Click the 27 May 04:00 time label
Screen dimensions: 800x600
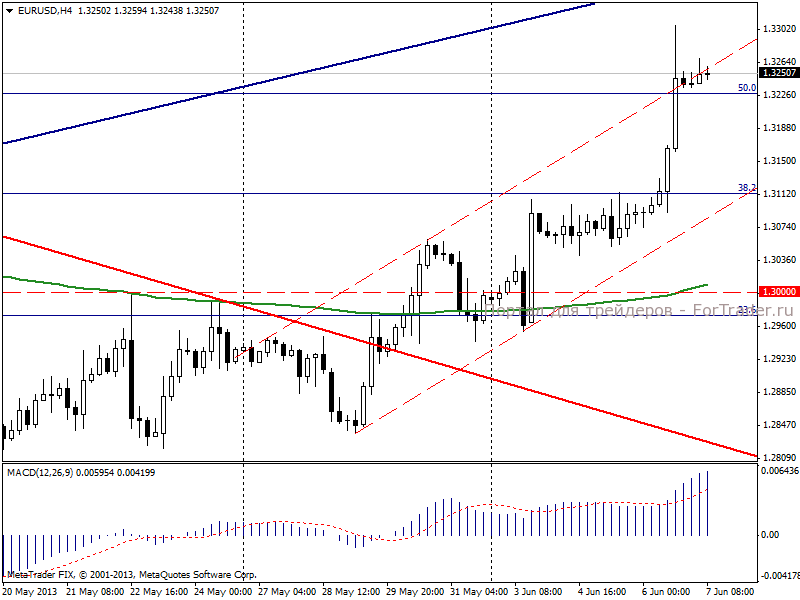pyautogui.click(x=287, y=592)
